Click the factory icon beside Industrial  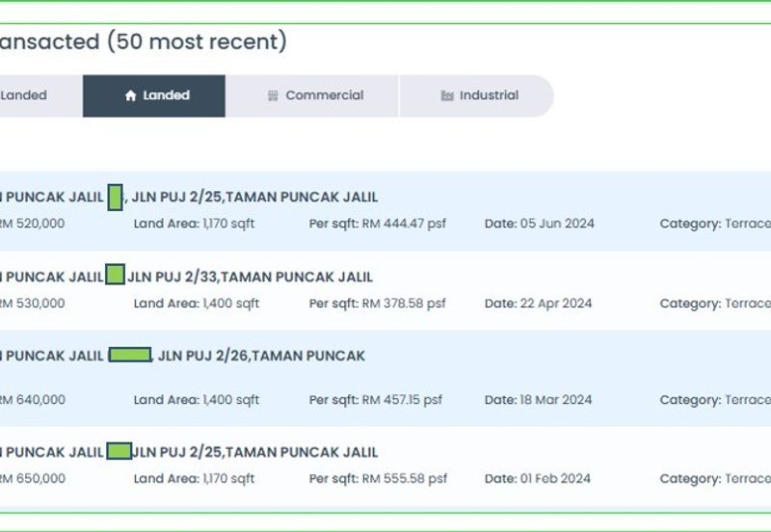coord(447,96)
